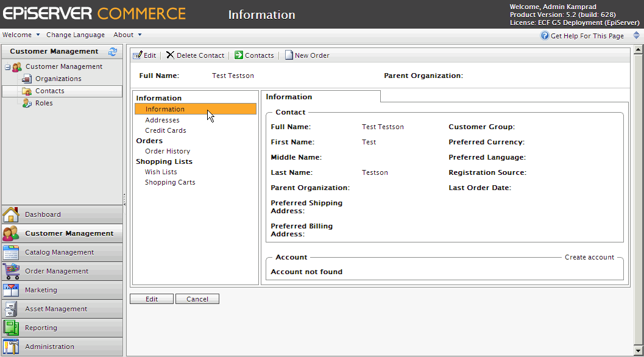
Task: Click the refresh icon beside Customer Management header
Action: coord(112,52)
